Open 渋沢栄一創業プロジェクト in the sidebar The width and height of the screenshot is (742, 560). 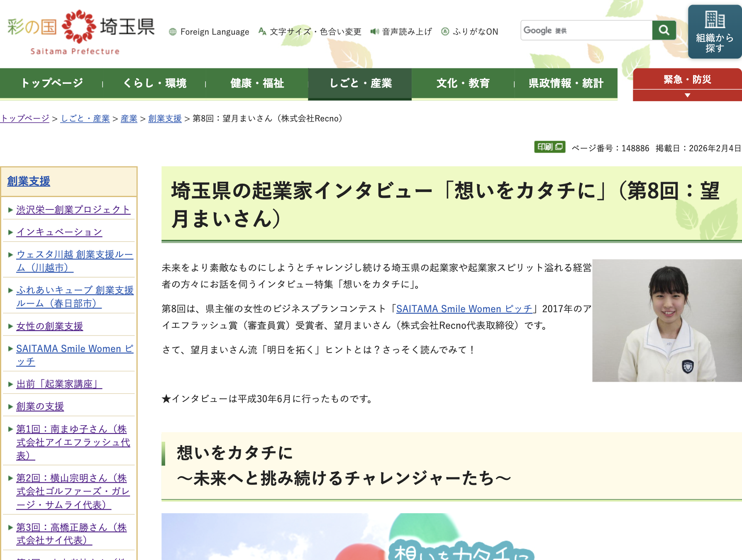point(73,210)
